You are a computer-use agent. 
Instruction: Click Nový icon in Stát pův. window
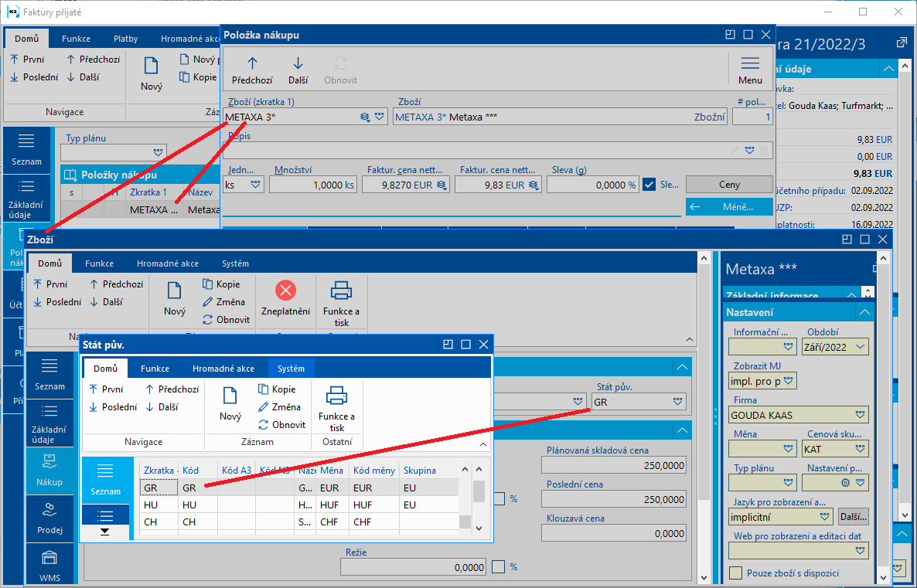(x=230, y=396)
